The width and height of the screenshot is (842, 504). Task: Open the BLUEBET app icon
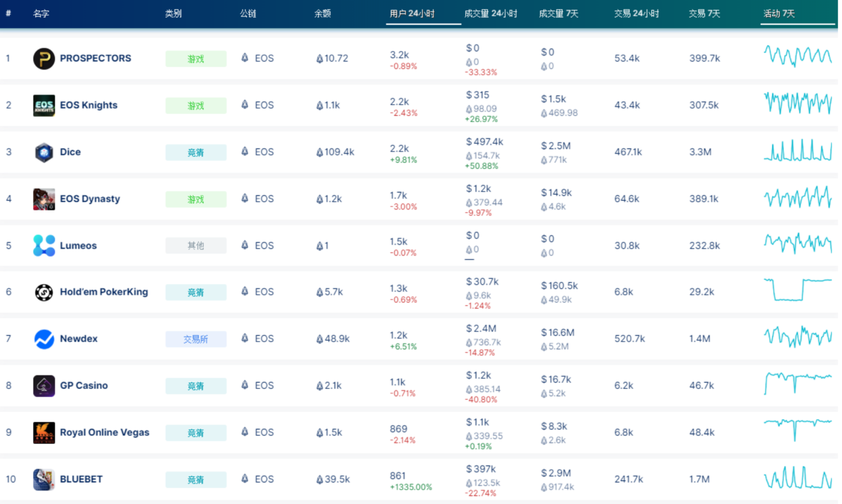pos(44,479)
